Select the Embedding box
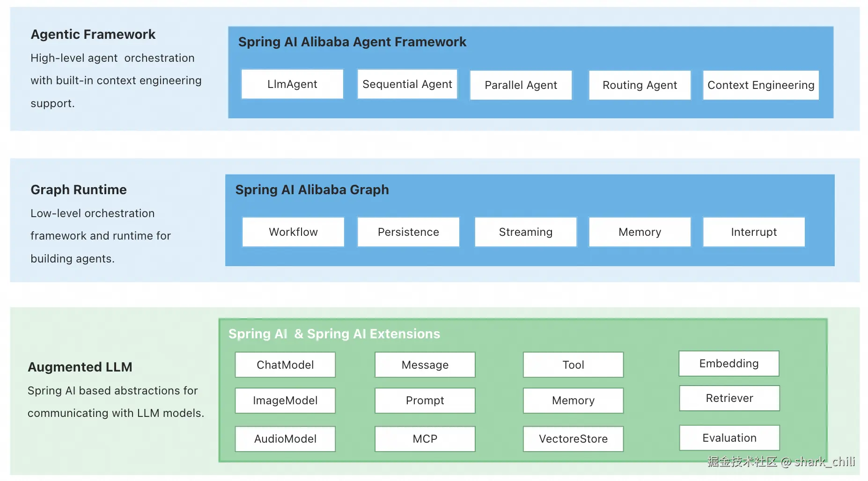This screenshot has width=868, height=481. coord(729,364)
